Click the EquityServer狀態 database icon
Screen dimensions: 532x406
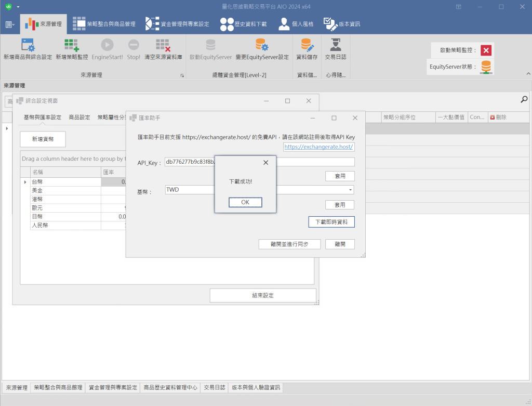click(x=486, y=67)
